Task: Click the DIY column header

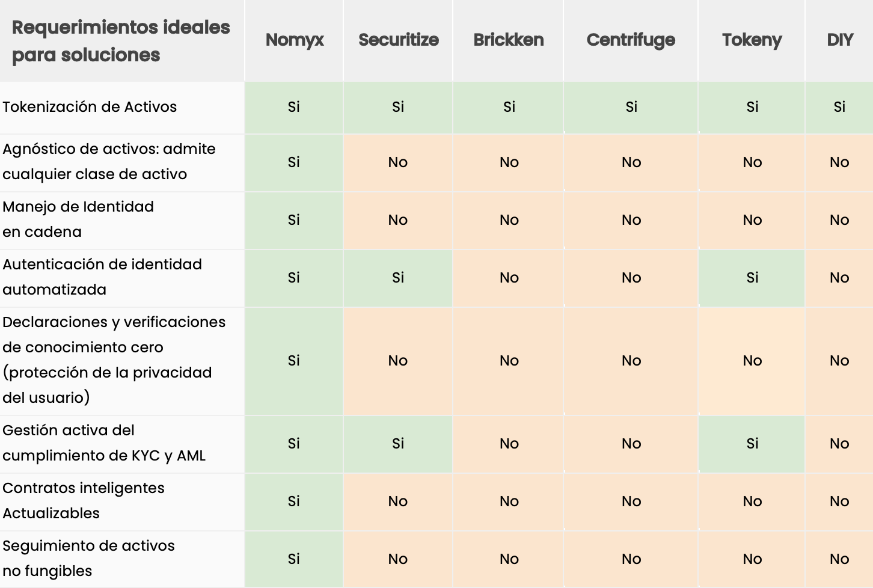Action: (x=840, y=40)
